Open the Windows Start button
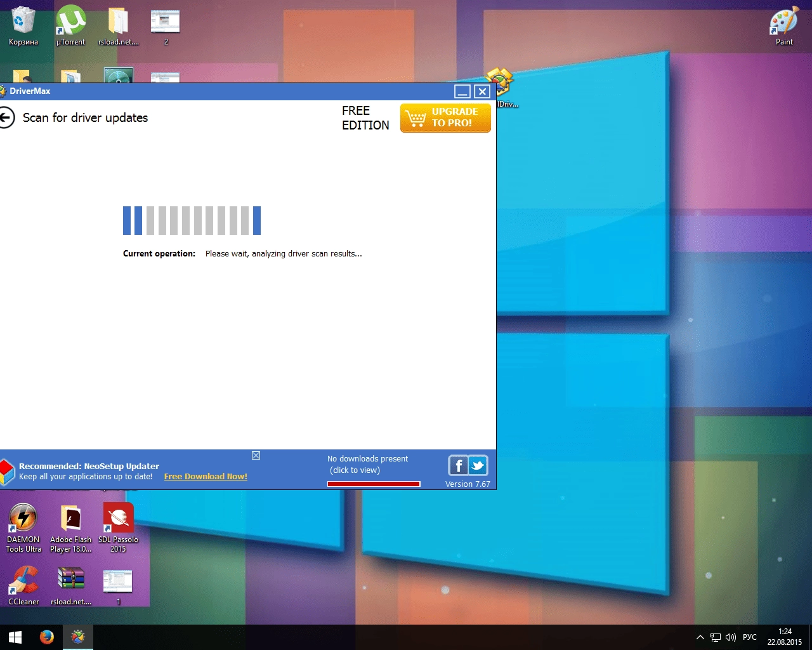 click(x=15, y=637)
